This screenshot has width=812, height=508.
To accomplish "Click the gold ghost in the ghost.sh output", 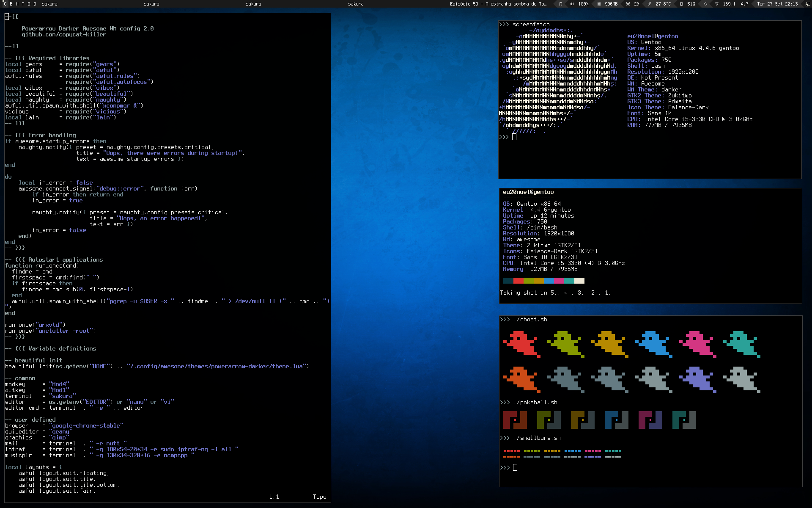I will 609,344.
